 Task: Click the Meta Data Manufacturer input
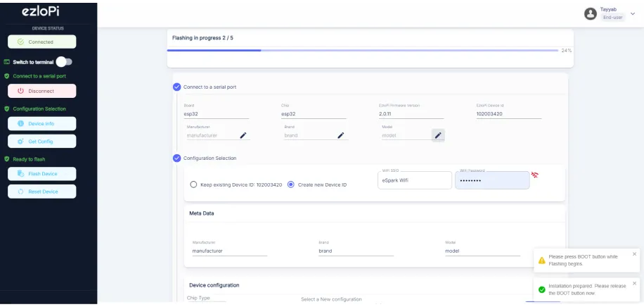pos(230,251)
